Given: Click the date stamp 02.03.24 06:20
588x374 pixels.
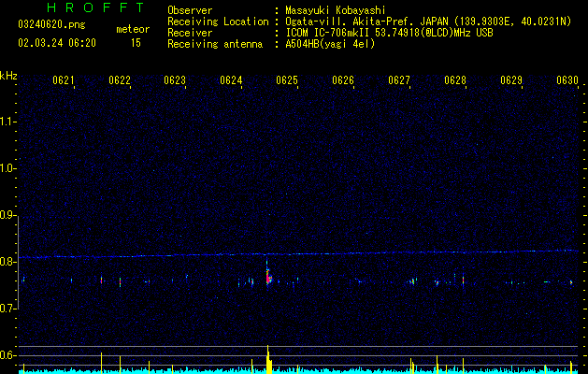Looking at the screenshot, I should tap(57, 43).
